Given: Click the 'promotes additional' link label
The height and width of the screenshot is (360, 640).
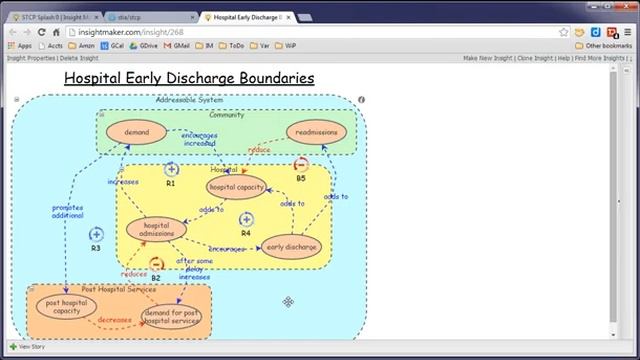Looking at the screenshot, I should (x=68, y=211).
